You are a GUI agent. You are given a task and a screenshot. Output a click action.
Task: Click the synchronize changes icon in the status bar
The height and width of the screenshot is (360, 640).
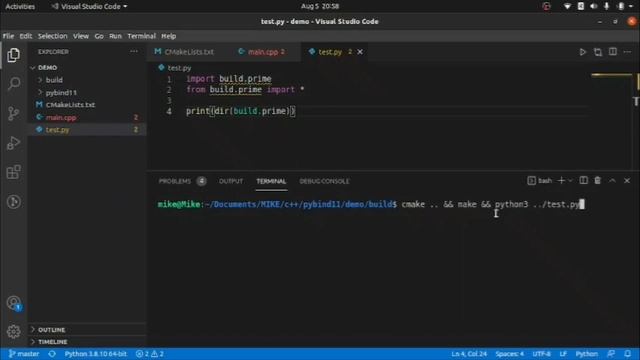52,354
